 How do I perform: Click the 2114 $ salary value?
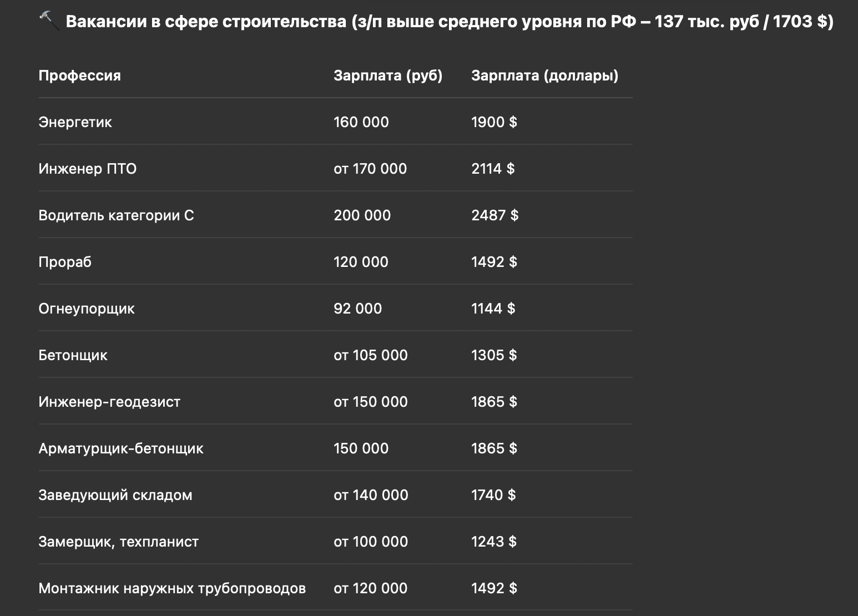493,169
